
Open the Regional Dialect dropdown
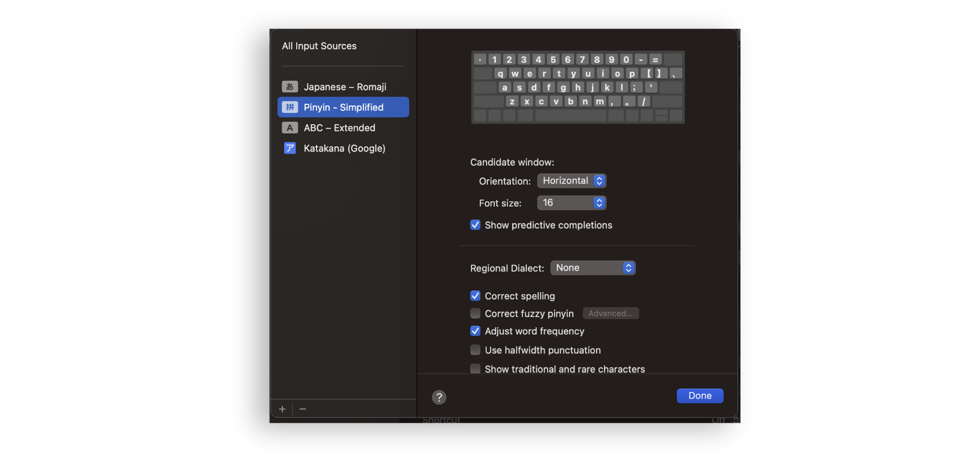click(x=593, y=268)
